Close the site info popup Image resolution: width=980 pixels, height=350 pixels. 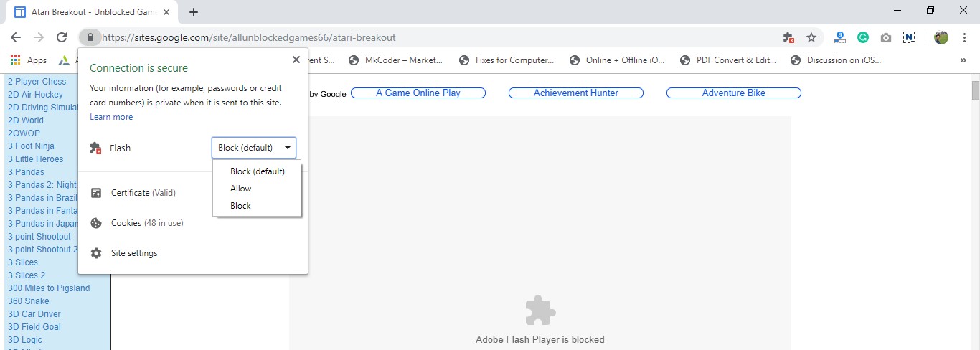point(296,60)
